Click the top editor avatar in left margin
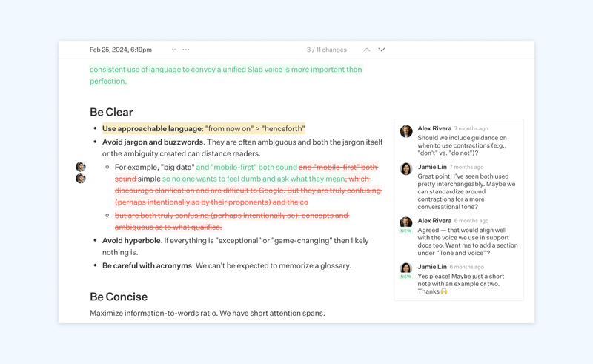This screenshot has width=593, height=364. click(x=81, y=167)
